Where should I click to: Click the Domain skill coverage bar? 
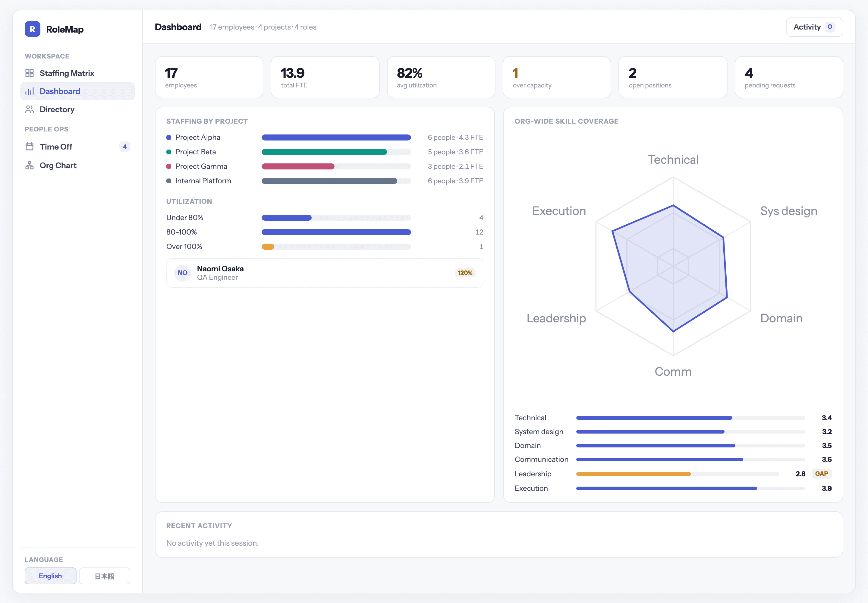[x=690, y=446]
